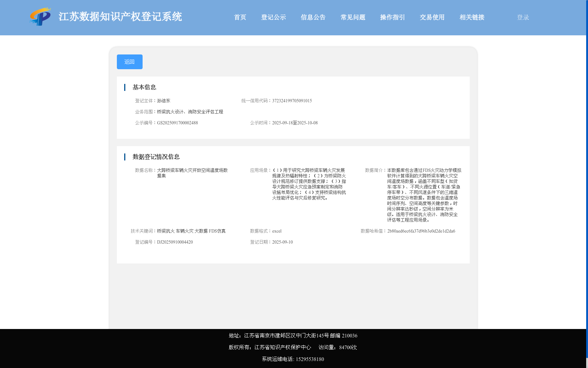588x368 pixels.
Task: Select support phone 15295538180
Action: point(310,359)
